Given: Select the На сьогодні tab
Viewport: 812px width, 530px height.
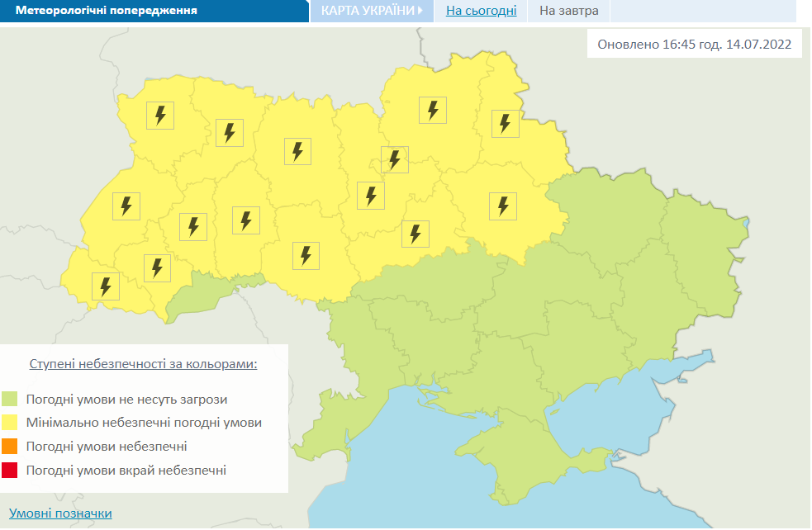Looking at the screenshot, I should click(480, 11).
